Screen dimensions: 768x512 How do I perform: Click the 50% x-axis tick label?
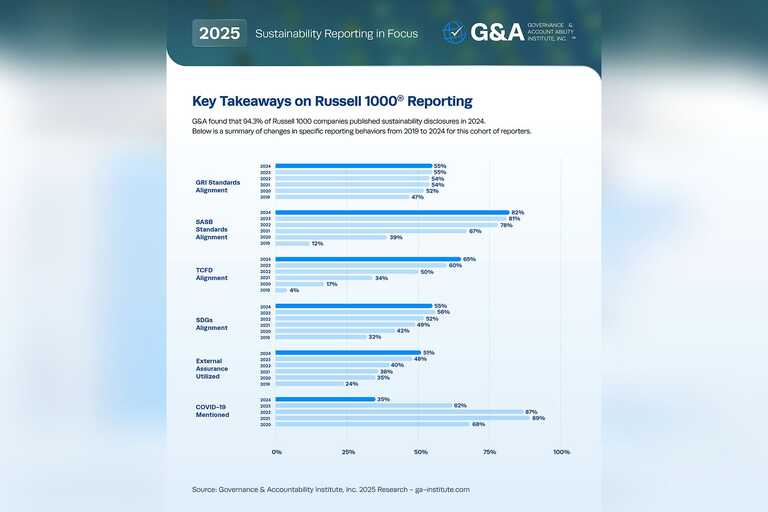(x=419, y=452)
